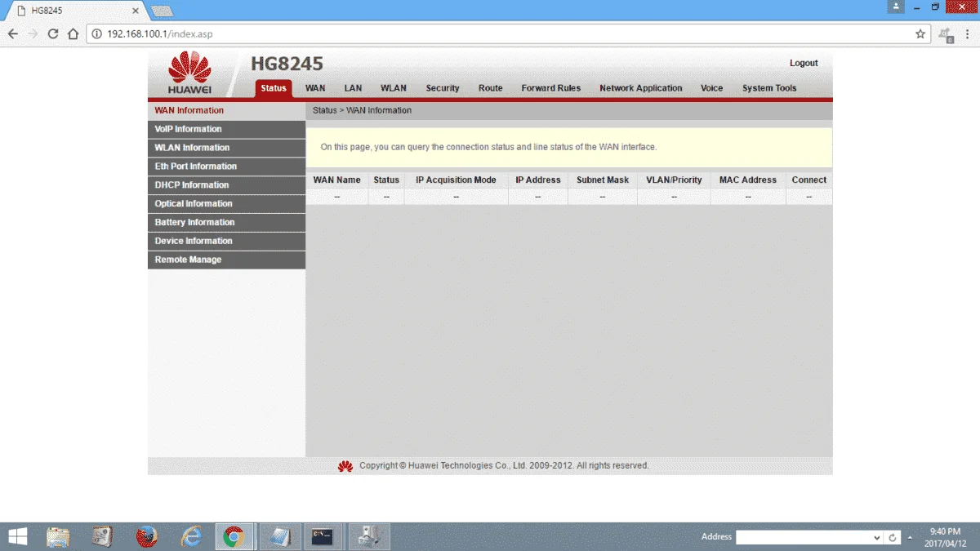Focus the taskbar Address input field
The height and width of the screenshot is (551, 980).
[804, 537]
